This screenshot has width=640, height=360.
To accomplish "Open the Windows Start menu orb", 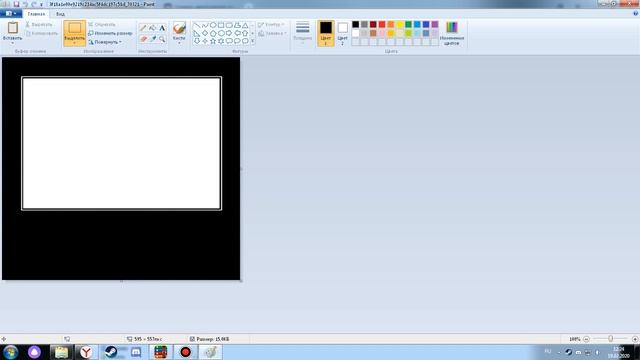I will click(11, 352).
